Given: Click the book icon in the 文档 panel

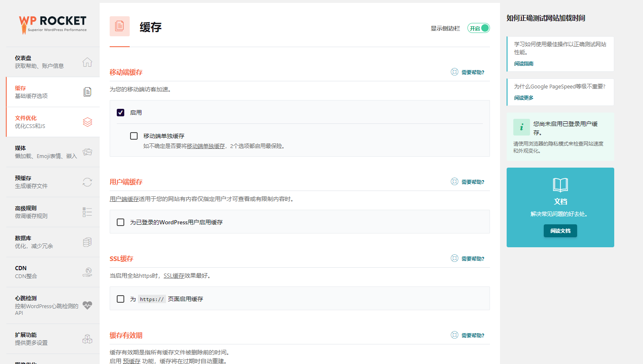Looking at the screenshot, I should click(560, 185).
